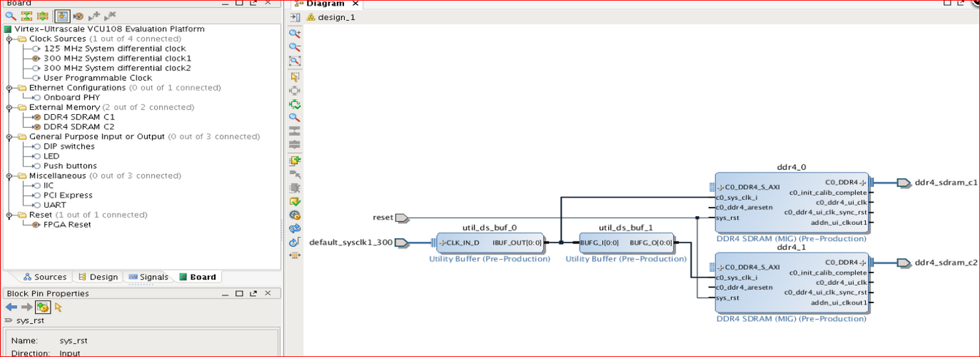980x357 pixels.
Task: Select the PCI Express item in Miscellaneous
Action: [67, 195]
